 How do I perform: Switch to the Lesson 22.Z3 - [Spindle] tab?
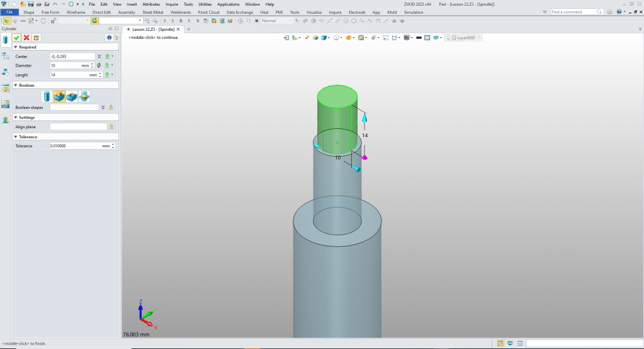153,29
